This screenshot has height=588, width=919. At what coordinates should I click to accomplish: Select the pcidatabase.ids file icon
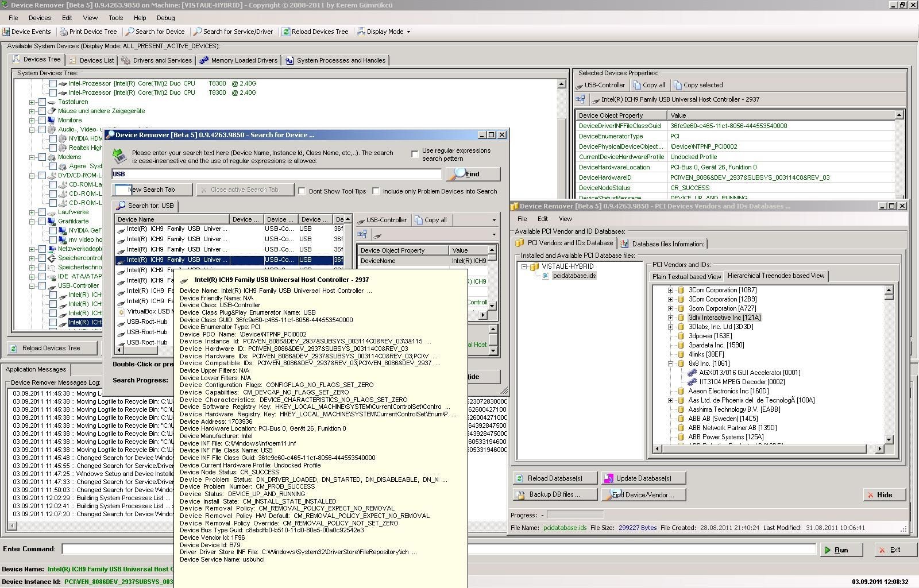[x=546, y=276]
